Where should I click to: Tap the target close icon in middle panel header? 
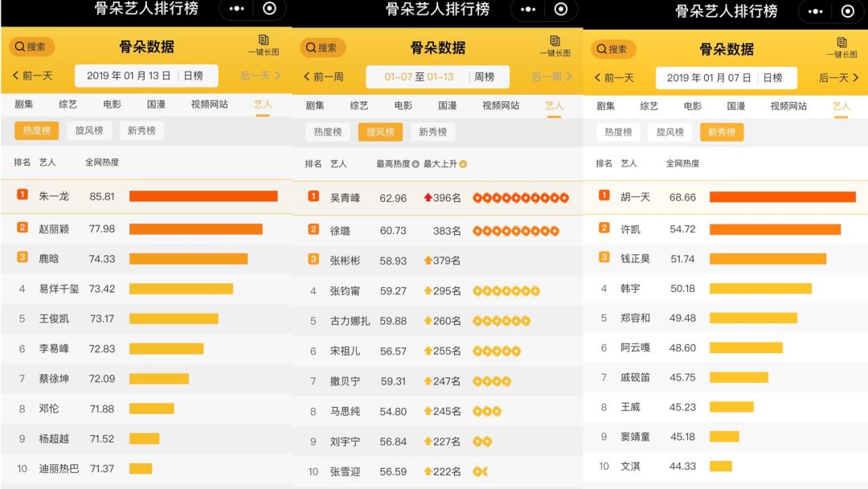coord(561,9)
